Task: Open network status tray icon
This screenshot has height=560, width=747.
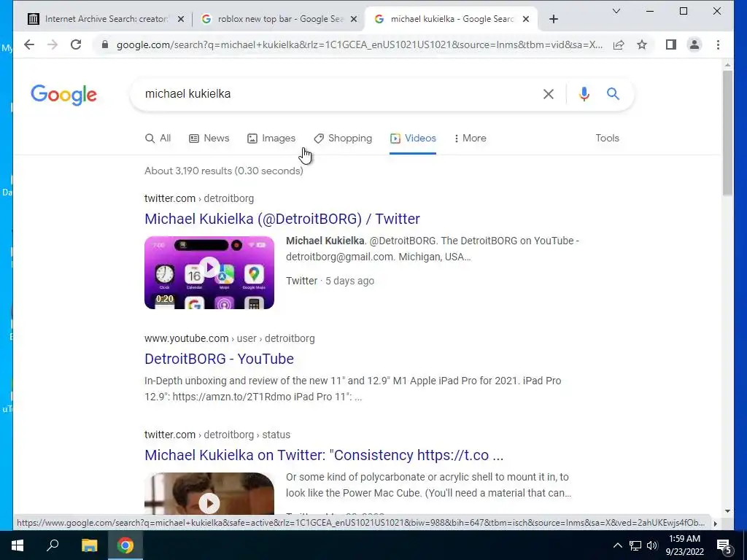Action: tap(635, 545)
